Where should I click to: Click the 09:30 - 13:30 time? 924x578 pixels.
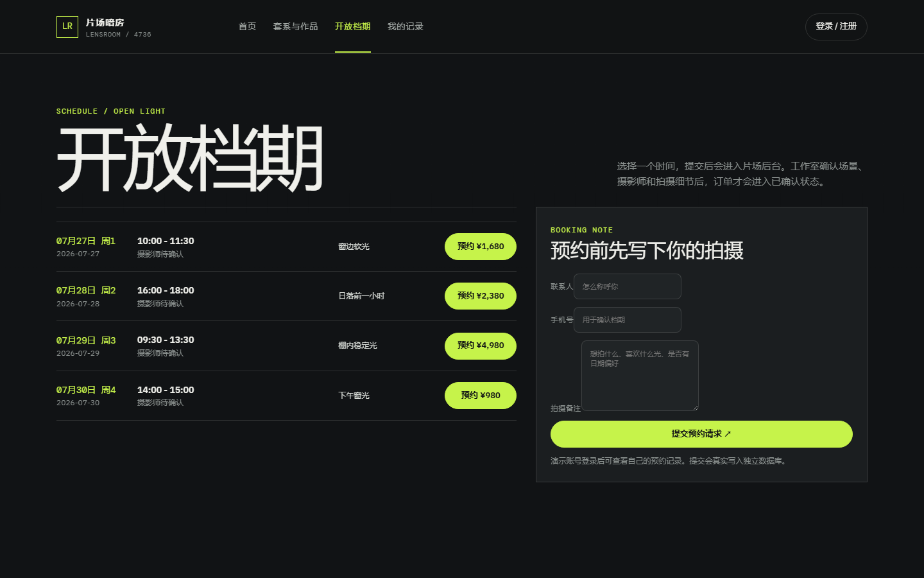(x=166, y=340)
